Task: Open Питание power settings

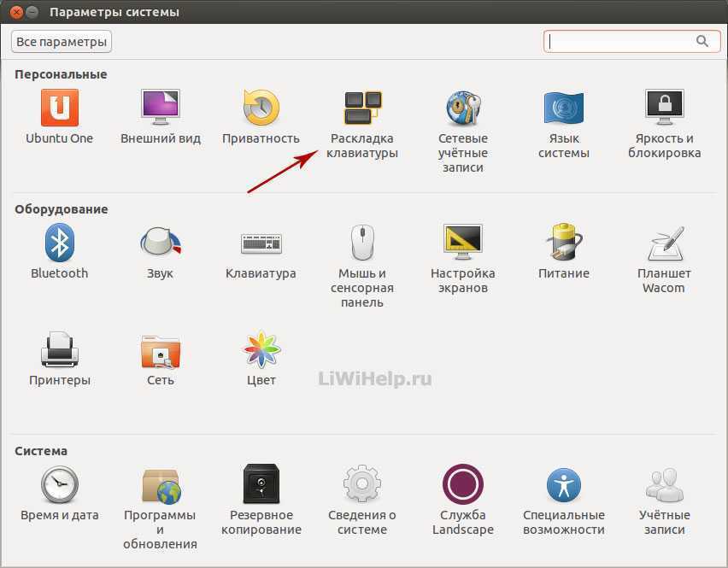Action: (563, 244)
